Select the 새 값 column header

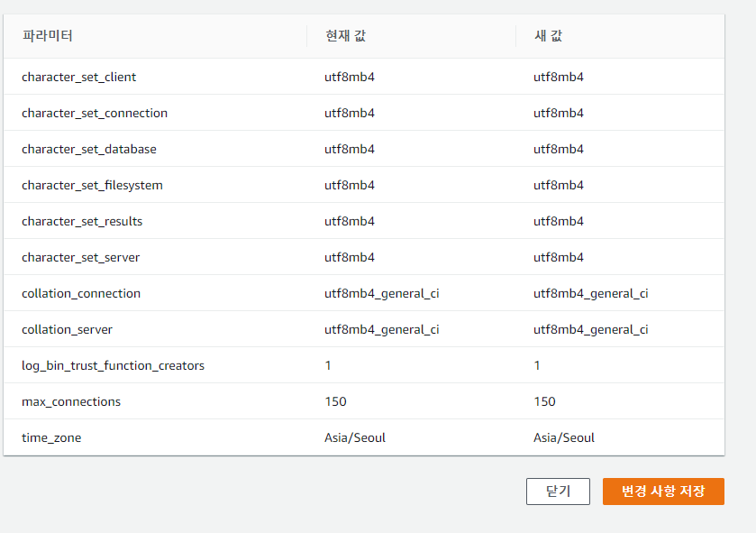(548, 36)
